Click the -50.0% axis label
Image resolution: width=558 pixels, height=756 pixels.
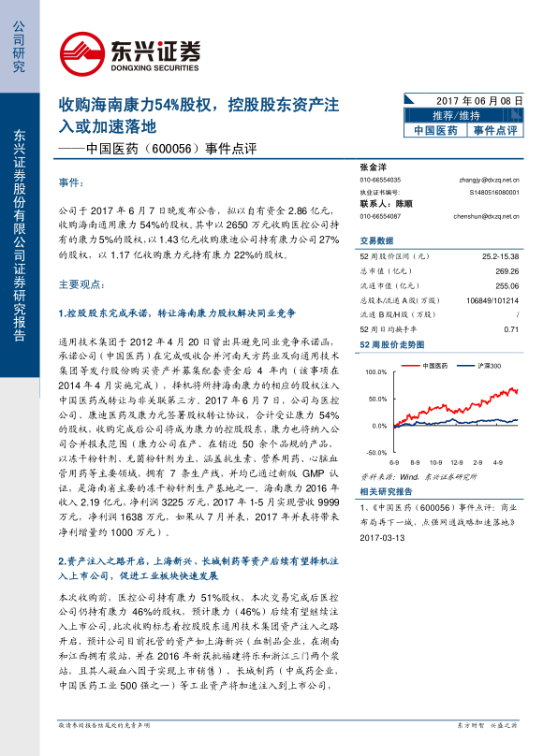coord(376,453)
